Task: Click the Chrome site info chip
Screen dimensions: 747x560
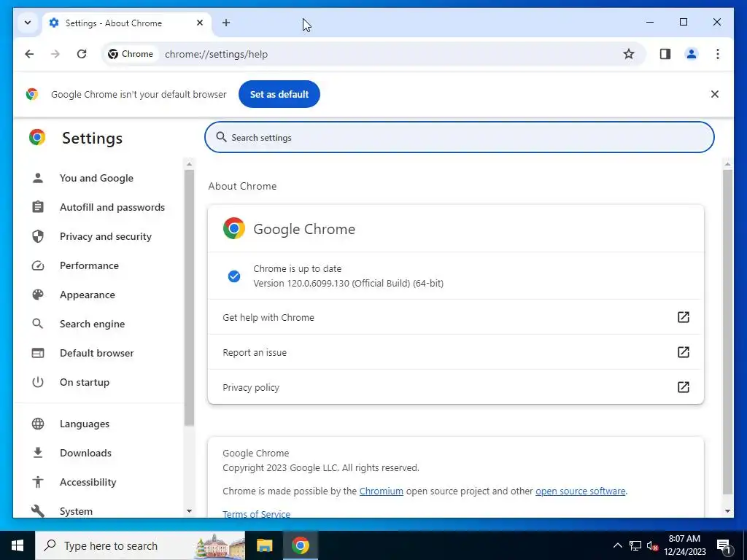Action: tap(131, 54)
